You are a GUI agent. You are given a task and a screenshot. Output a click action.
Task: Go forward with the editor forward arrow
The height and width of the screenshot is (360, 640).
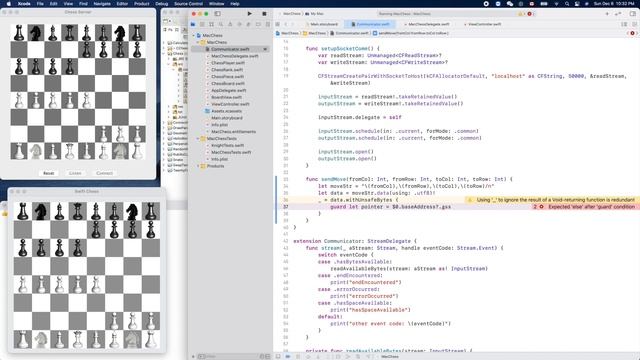click(x=293, y=24)
